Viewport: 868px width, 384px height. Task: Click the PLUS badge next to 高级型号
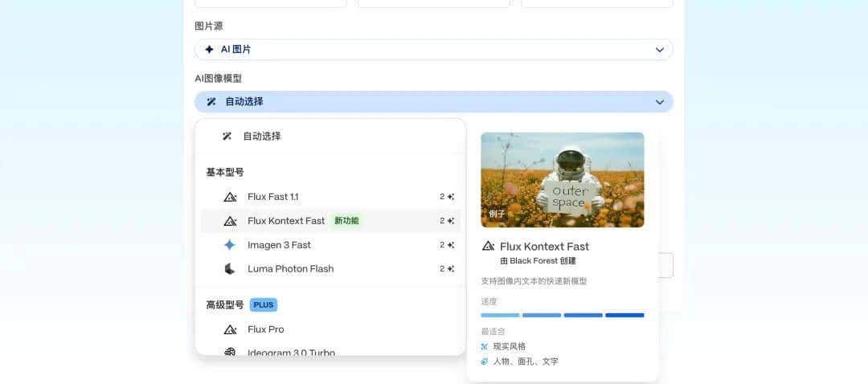pos(263,305)
